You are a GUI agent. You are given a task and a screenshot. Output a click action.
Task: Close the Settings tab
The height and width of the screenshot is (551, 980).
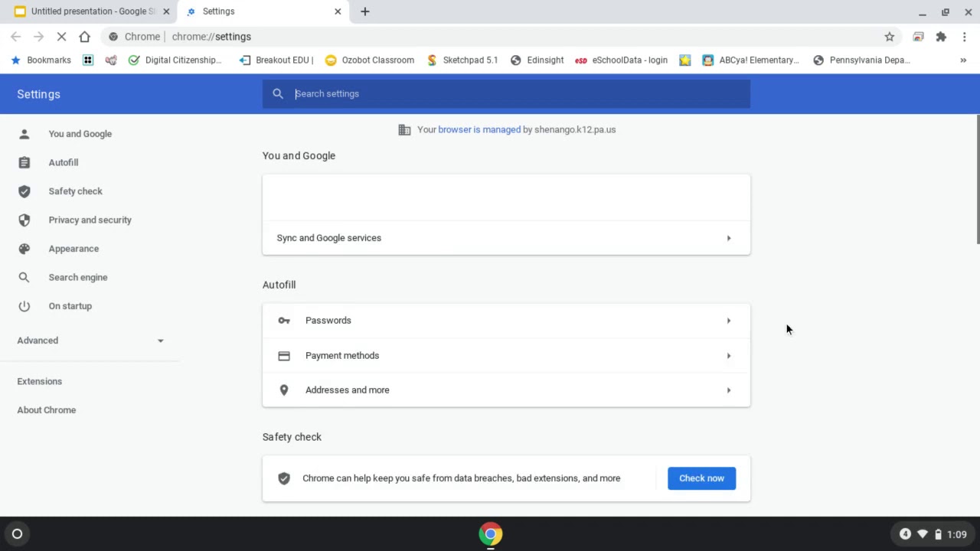click(338, 11)
